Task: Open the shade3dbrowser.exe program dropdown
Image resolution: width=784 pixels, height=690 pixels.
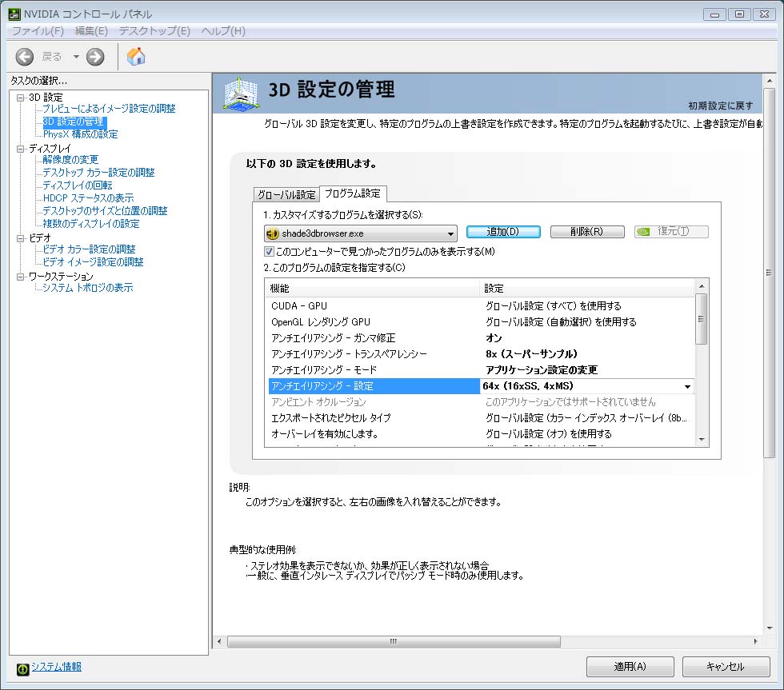Action: click(x=361, y=233)
